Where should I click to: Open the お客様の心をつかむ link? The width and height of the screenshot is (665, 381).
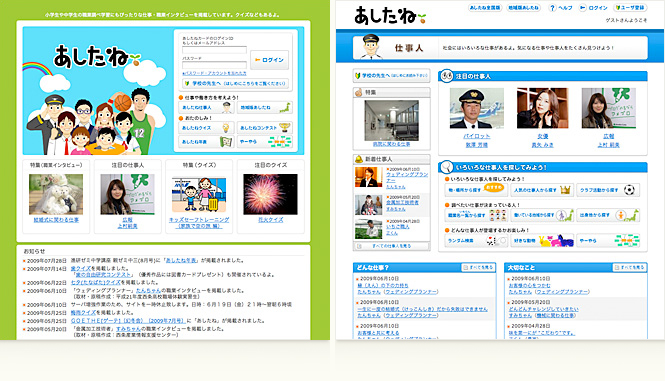click(x=529, y=286)
